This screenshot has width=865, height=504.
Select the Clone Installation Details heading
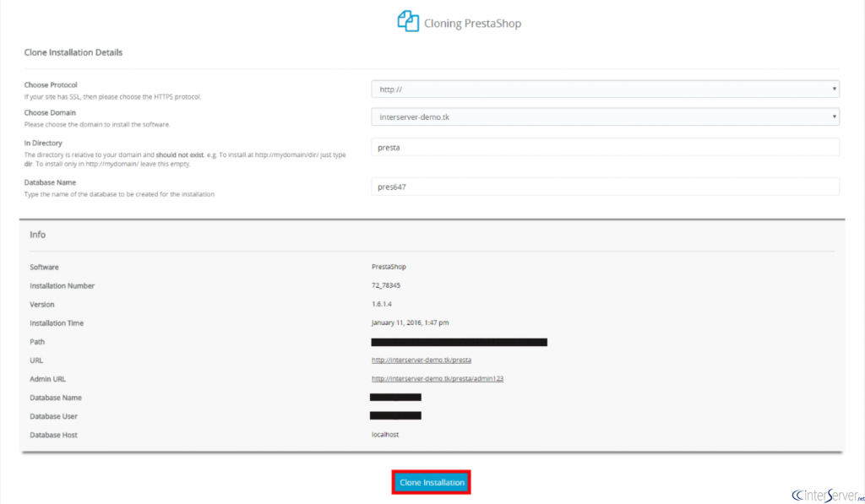pyautogui.click(x=73, y=52)
